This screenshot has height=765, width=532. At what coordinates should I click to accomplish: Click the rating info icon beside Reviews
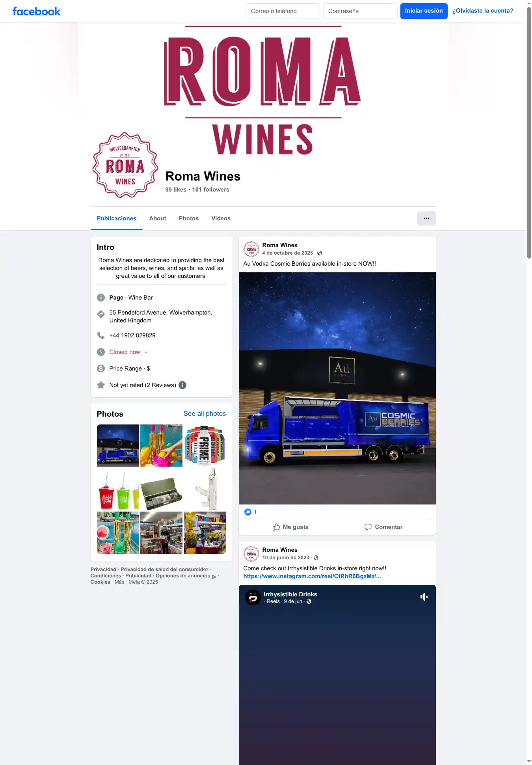[x=182, y=385]
